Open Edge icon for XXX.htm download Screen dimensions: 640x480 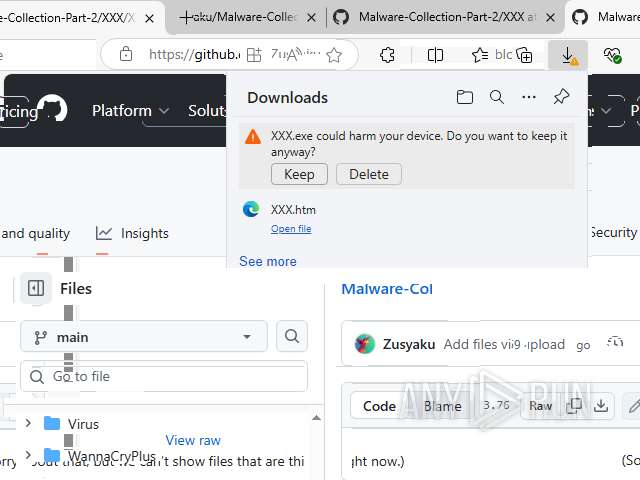[251, 209]
